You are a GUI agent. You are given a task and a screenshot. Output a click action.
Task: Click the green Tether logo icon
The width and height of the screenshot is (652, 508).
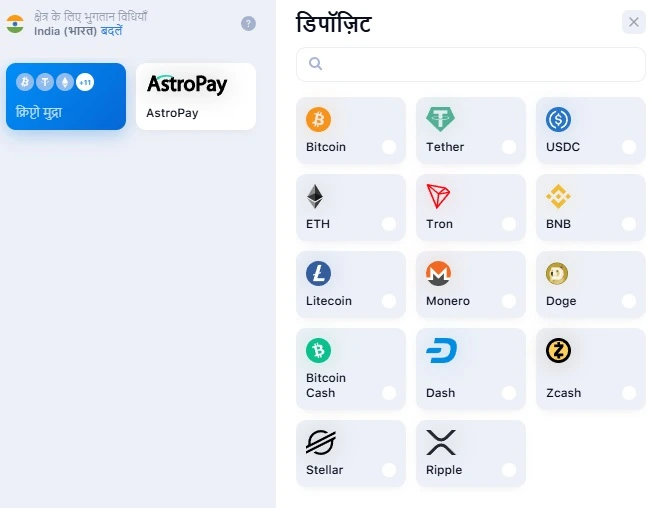[440, 119]
